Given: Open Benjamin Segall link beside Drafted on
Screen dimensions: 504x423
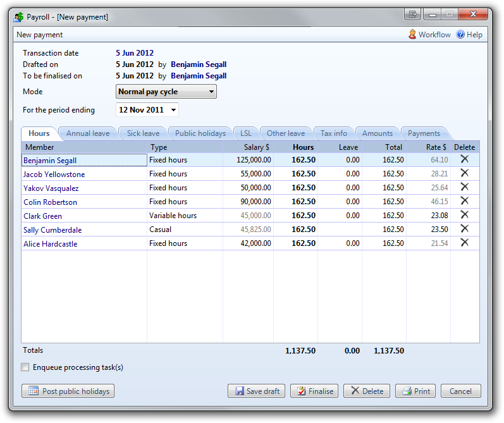Looking at the screenshot, I should point(199,64).
